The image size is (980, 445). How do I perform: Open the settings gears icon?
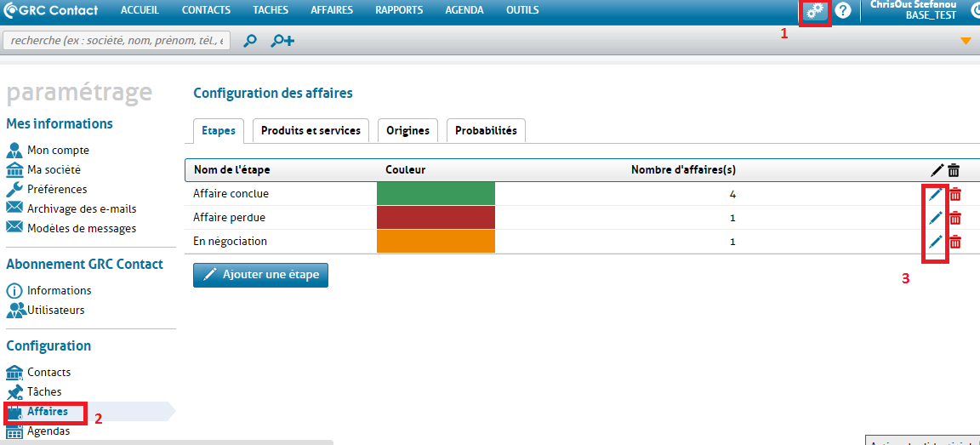tap(815, 11)
